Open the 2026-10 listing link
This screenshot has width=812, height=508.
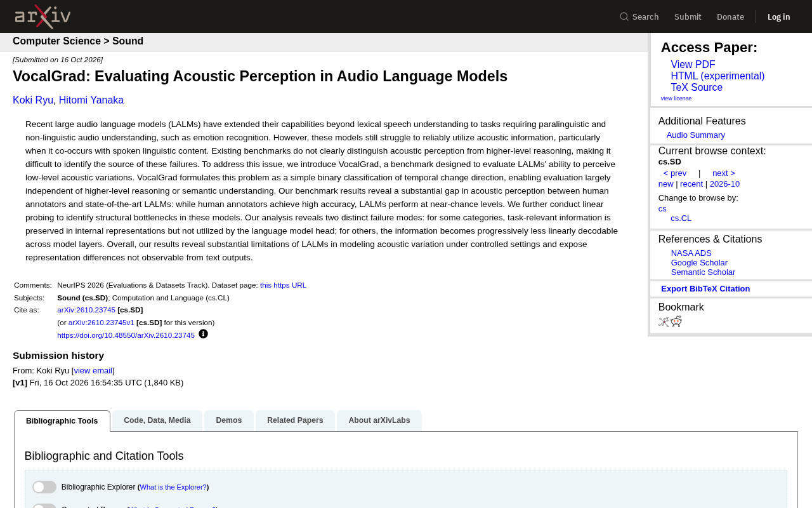(724, 184)
